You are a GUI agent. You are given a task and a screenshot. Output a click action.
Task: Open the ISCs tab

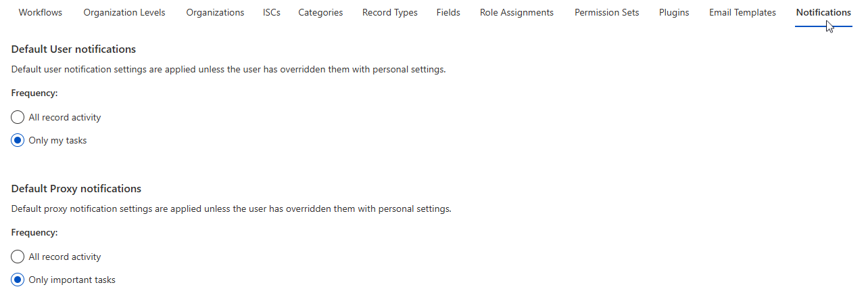tap(272, 12)
